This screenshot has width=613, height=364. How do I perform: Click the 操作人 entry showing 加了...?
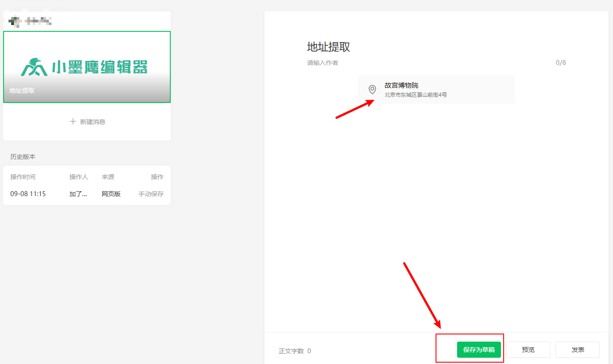pos(78,194)
